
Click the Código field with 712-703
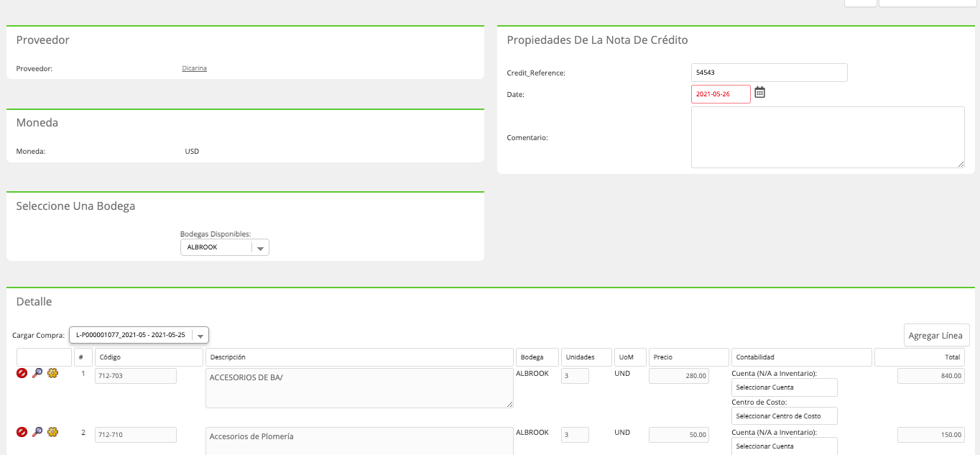[x=136, y=376]
